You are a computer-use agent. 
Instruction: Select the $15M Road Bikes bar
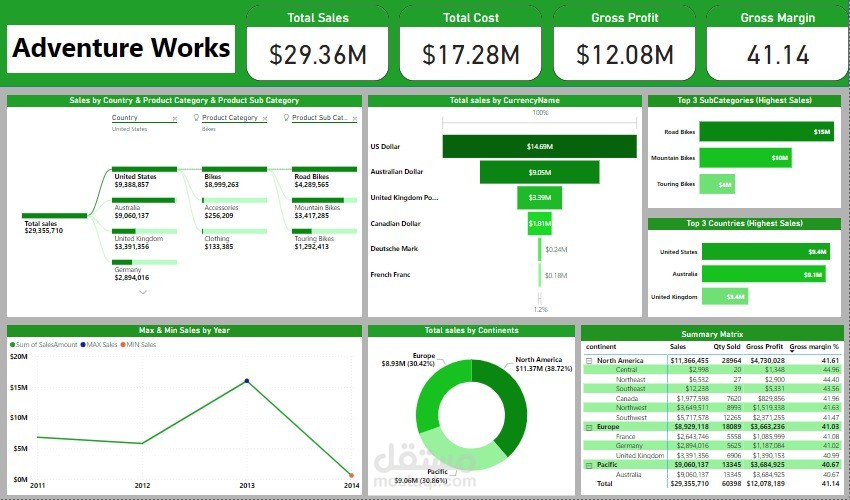point(766,132)
